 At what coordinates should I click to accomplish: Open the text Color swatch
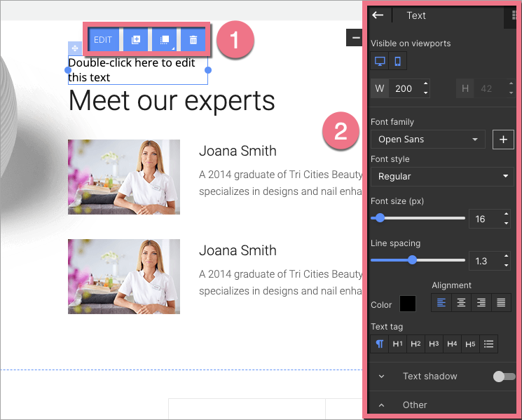tap(407, 304)
